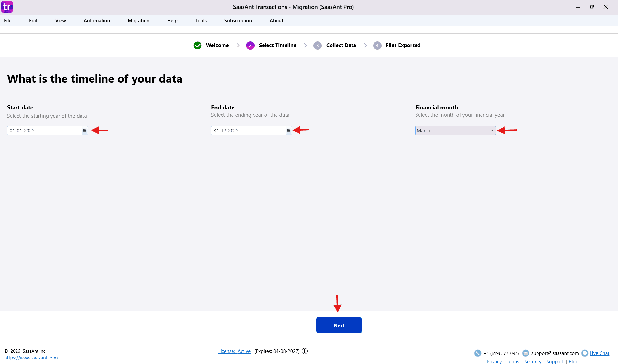Click the license info icon
Screen dimensions: 618x364
pos(305,351)
